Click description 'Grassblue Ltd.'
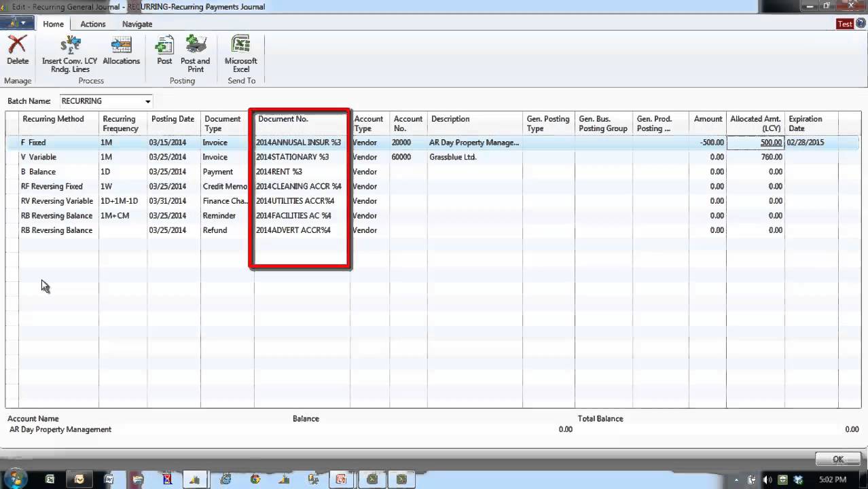The height and width of the screenshot is (489, 868). point(475,157)
